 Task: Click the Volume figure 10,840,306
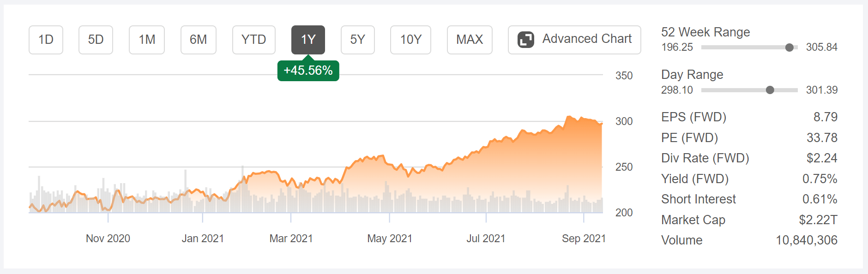coord(807,240)
